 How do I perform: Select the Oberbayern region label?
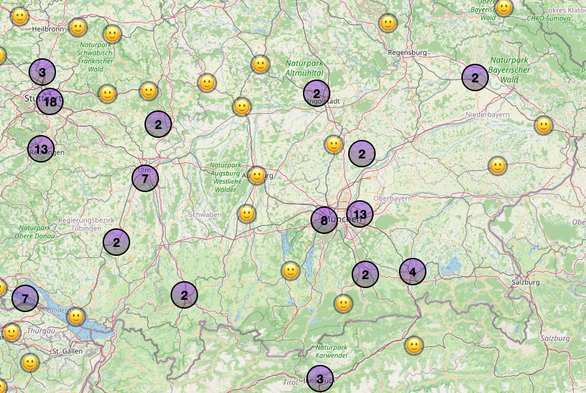[392, 198]
